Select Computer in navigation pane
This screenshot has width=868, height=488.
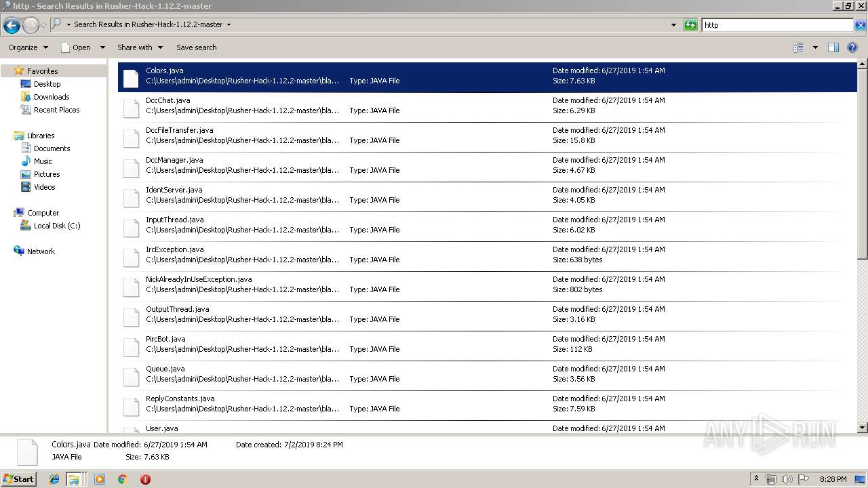(x=43, y=213)
